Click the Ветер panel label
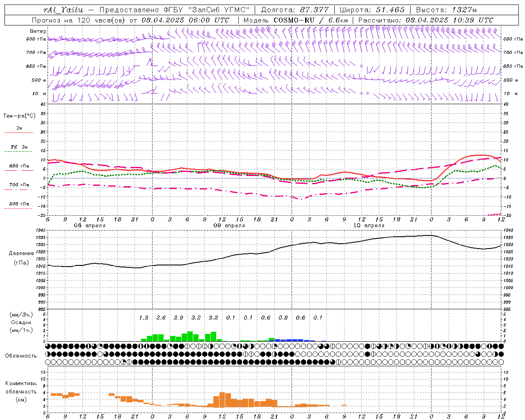The width and height of the screenshot is (525, 420). point(38,31)
